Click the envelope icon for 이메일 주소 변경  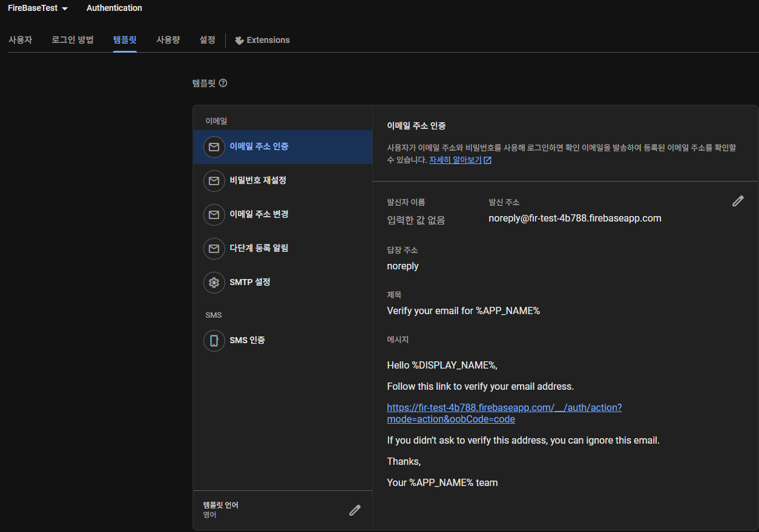pyautogui.click(x=214, y=215)
